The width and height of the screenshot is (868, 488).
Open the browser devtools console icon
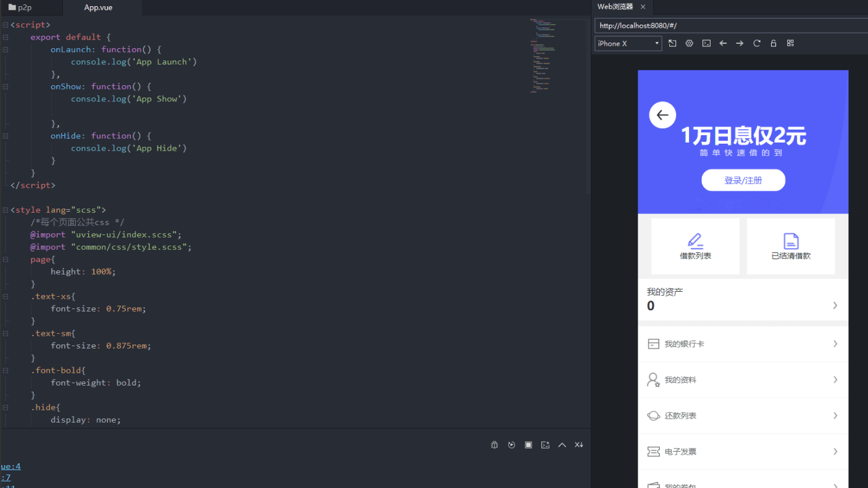(706, 43)
